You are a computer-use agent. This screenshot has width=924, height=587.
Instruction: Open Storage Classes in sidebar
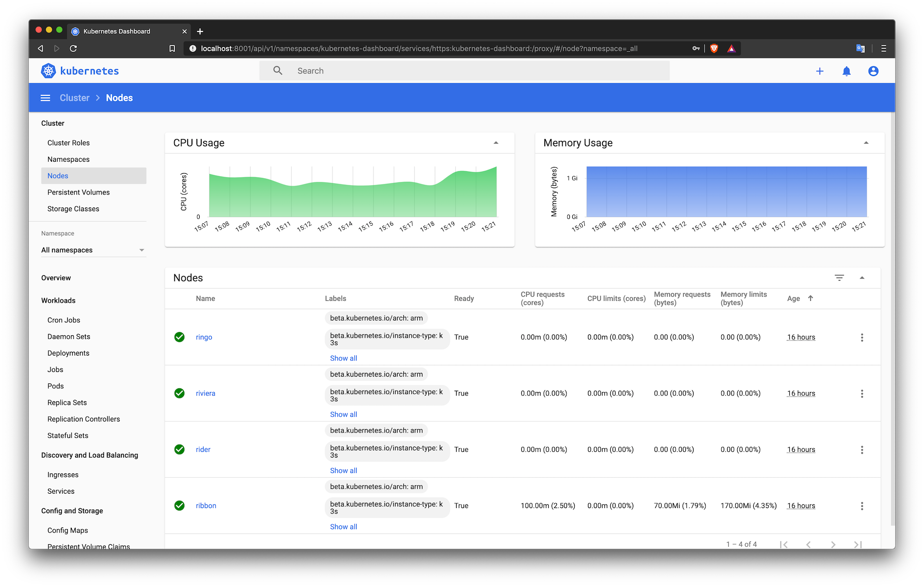73,209
